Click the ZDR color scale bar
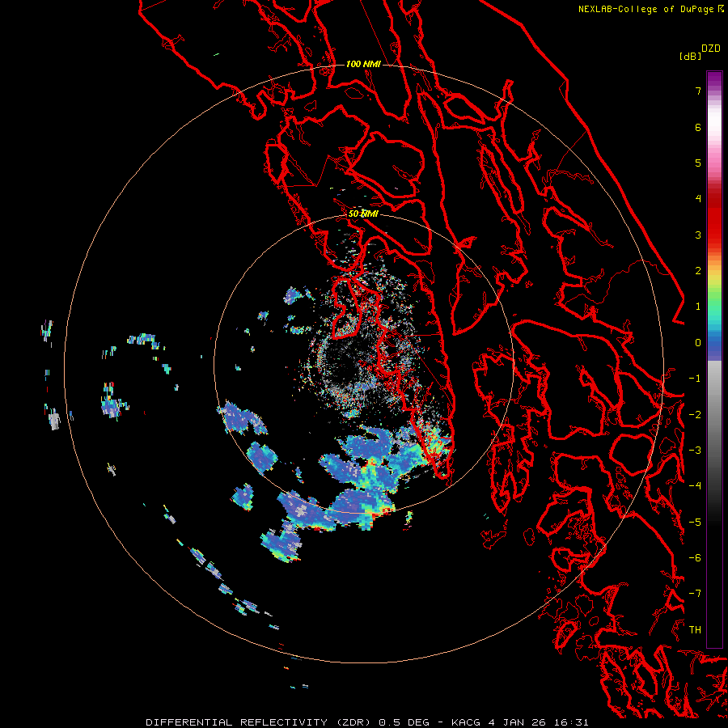 714,359
